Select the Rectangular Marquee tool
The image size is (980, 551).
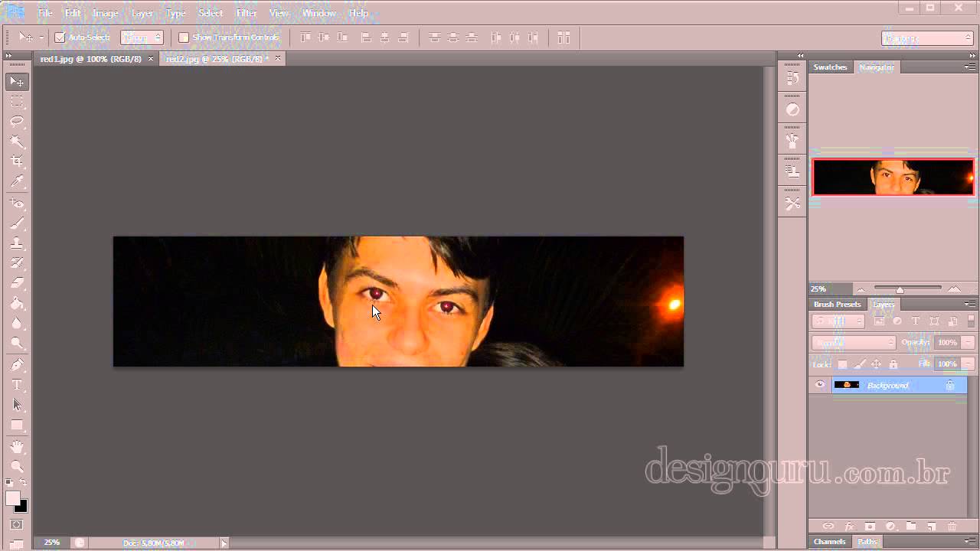pyautogui.click(x=17, y=102)
